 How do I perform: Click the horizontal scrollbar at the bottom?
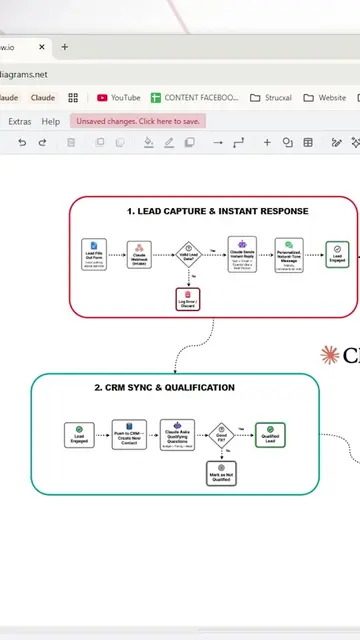(279, 631)
